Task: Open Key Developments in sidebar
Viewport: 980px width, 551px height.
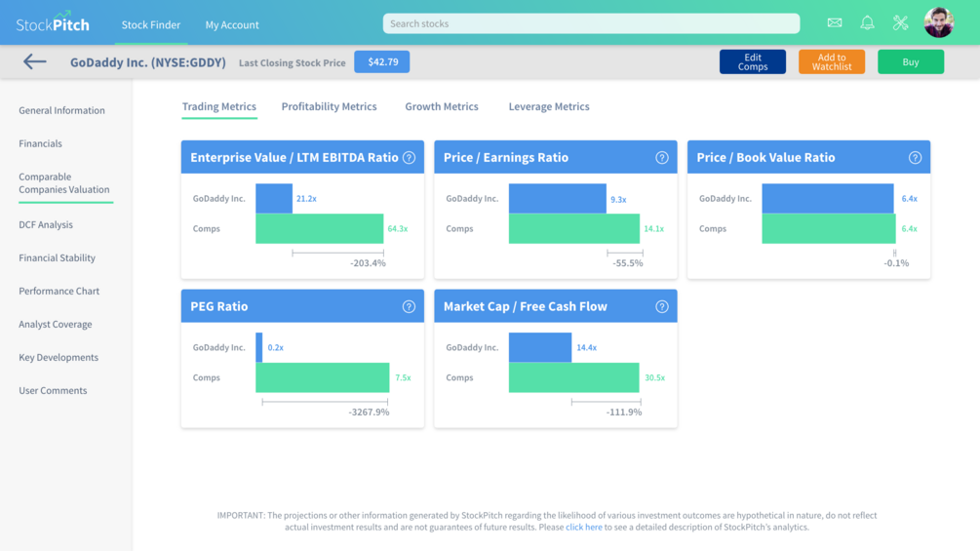Action: (x=59, y=357)
